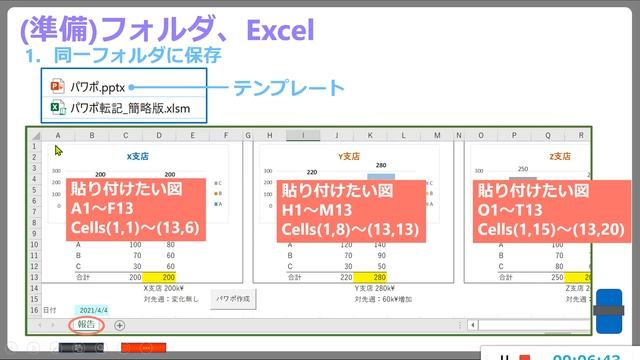Select the highlighted column I header
The image size is (640, 360).
point(303,136)
